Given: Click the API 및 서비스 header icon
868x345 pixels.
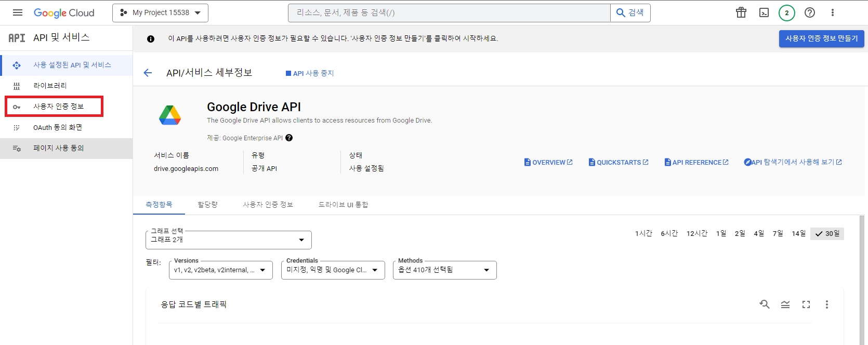Looking at the screenshot, I should (17, 38).
